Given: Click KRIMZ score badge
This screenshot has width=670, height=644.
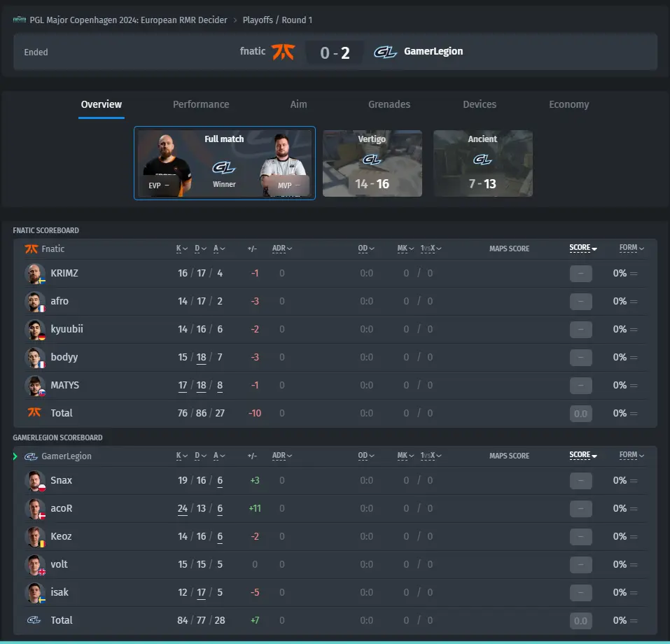Looking at the screenshot, I should (x=580, y=274).
